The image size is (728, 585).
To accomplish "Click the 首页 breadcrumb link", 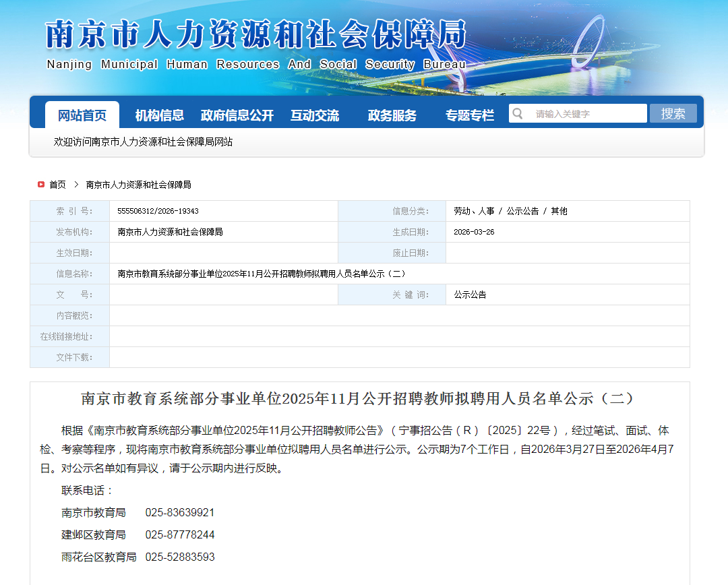I will coord(58,185).
